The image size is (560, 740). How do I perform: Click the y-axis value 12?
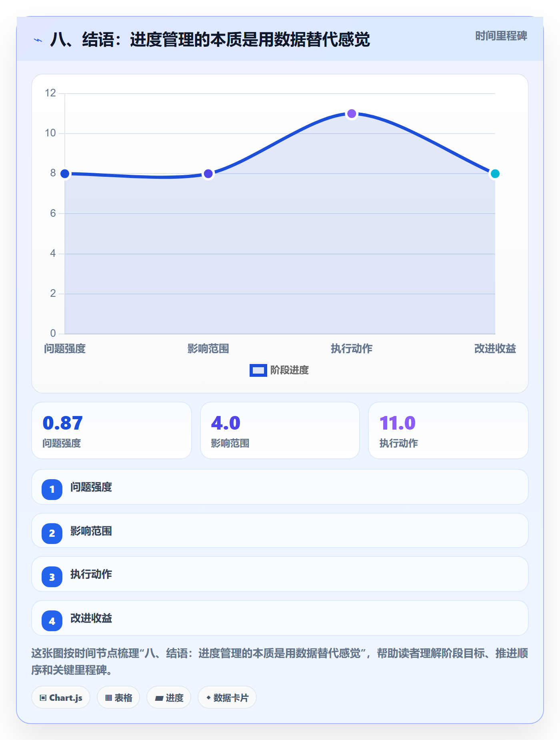tap(50, 93)
